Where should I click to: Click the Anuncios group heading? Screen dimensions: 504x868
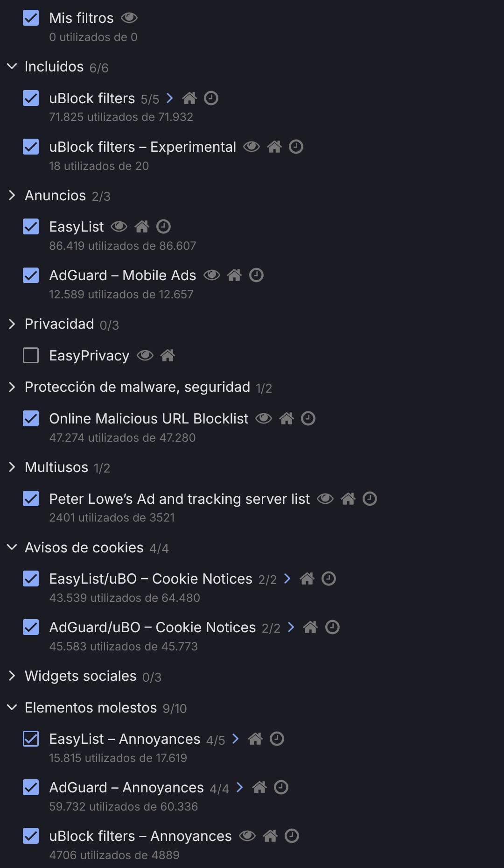tap(55, 195)
